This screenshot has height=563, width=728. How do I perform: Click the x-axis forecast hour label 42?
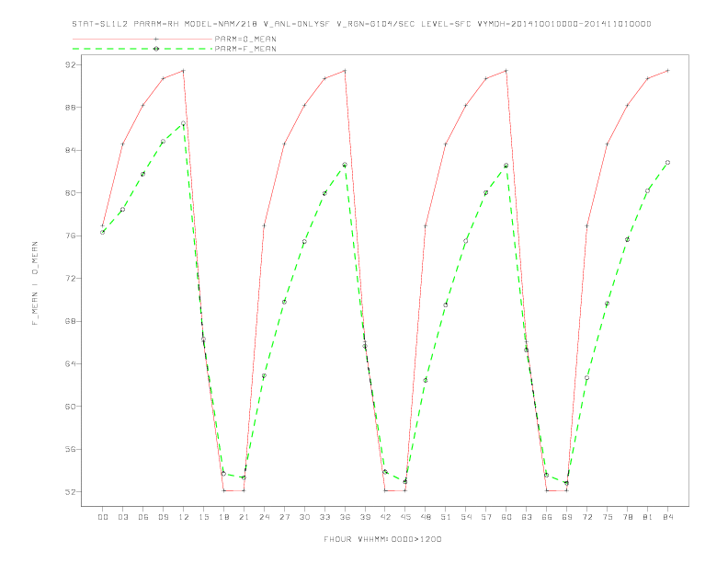click(x=385, y=517)
